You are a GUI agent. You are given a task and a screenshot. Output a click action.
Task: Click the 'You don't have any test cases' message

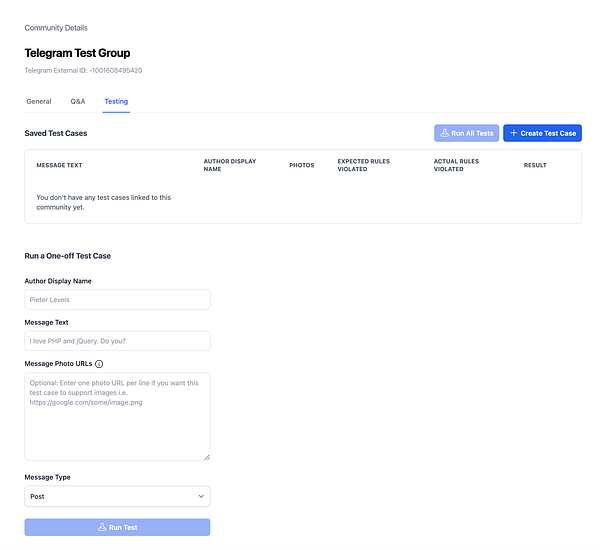point(103,202)
